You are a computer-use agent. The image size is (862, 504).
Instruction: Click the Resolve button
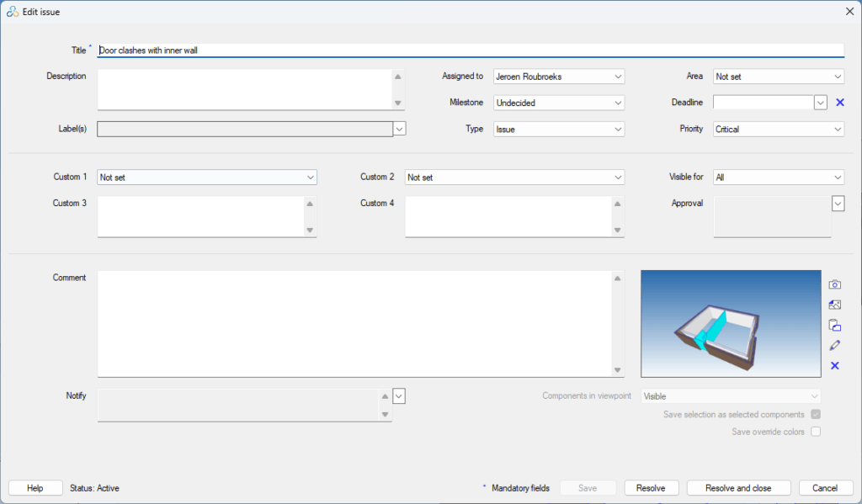click(x=651, y=488)
